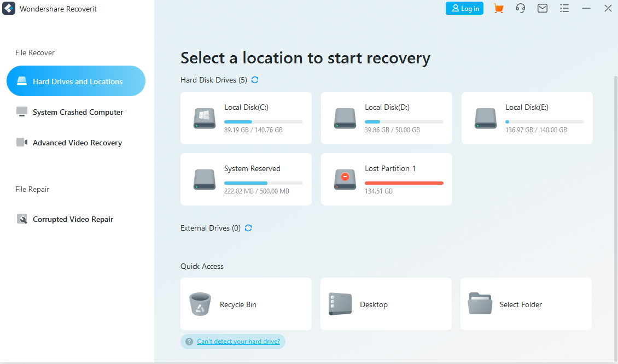Click the Local Disk(D:) drive icon
The width and height of the screenshot is (618, 364).
pos(345,118)
